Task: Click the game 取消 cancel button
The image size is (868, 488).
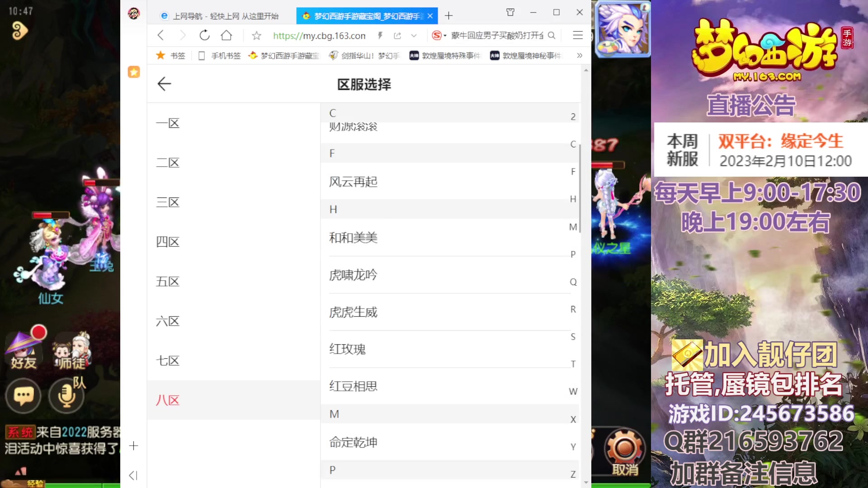Action: coord(625,453)
